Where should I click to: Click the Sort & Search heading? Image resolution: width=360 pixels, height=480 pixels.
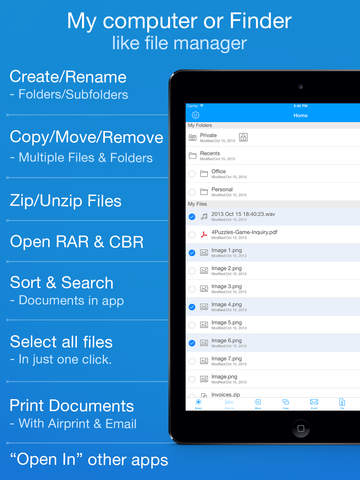point(62,283)
